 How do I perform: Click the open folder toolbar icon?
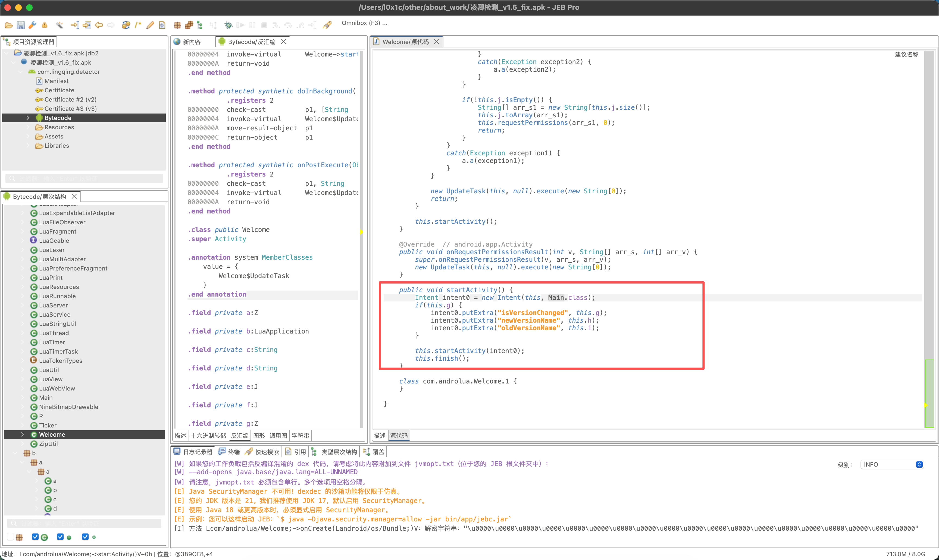[9, 25]
